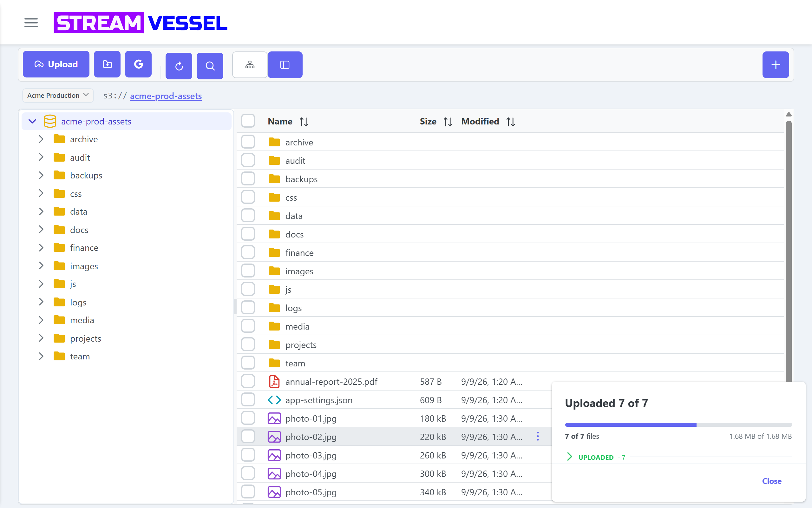Refresh the file listing
The width and height of the screenshot is (812, 508).
(179, 66)
